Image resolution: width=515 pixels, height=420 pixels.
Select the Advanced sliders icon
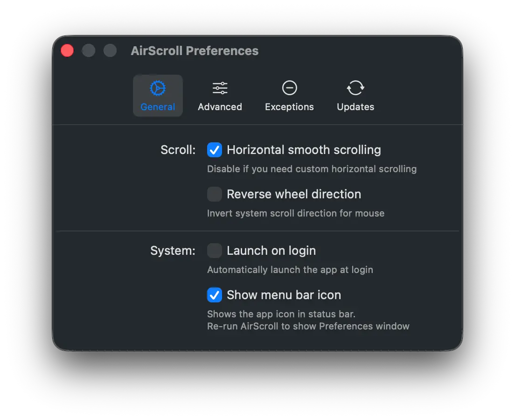point(220,88)
